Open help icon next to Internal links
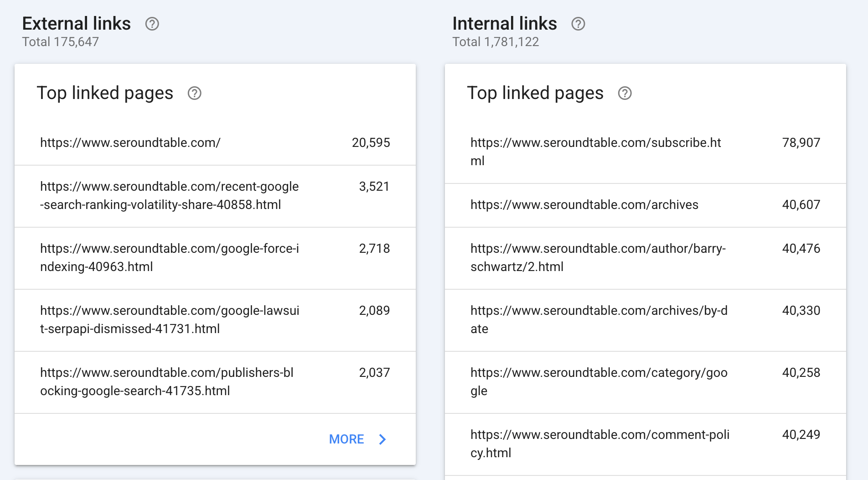The height and width of the screenshot is (480, 868). (578, 24)
